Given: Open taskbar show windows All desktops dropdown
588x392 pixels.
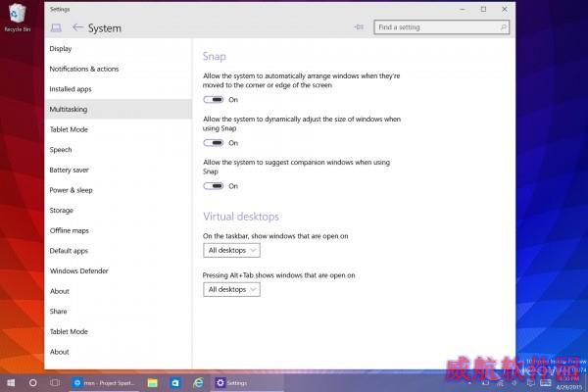Looking at the screenshot, I should tap(231, 250).
